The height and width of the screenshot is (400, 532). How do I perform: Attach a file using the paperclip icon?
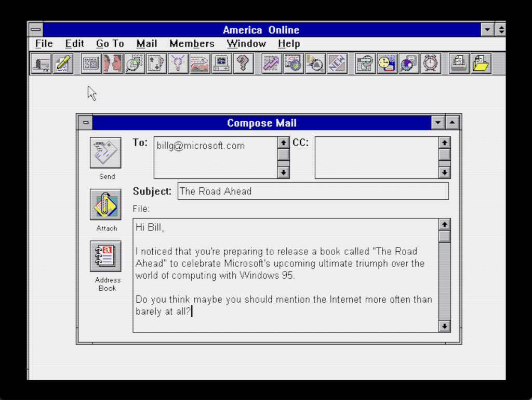pos(105,204)
